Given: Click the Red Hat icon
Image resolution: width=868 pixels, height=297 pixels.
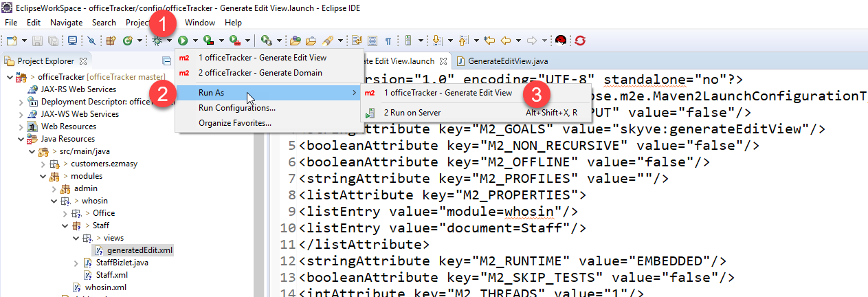Looking at the screenshot, I should [x=561, y=41].
